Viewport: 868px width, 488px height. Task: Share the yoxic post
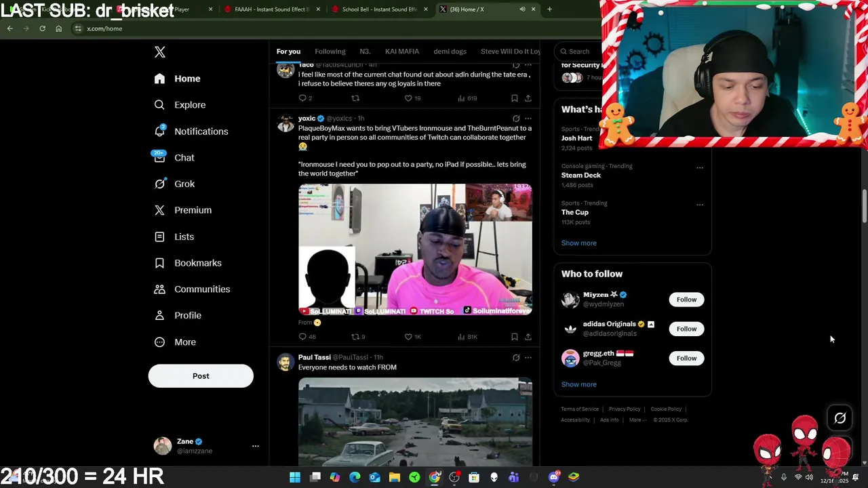click(x=528, y=337)
